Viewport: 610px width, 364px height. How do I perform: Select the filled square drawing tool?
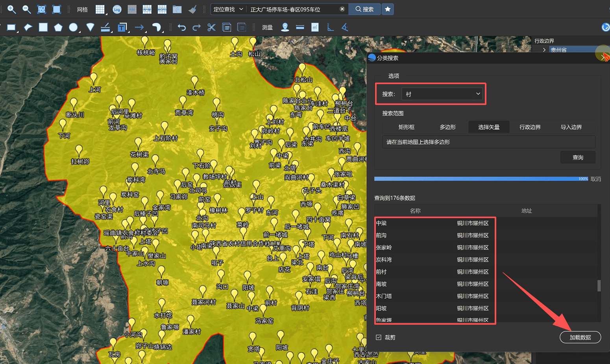[43, 27]
